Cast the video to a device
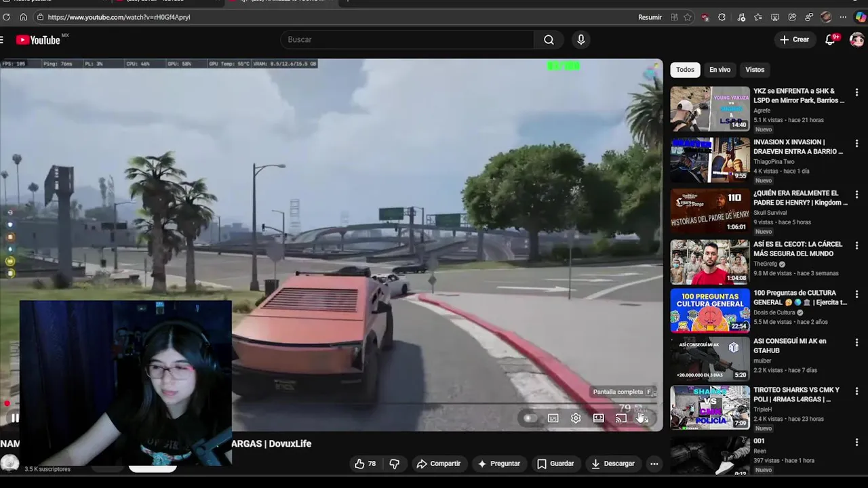 tap(620, 418)
